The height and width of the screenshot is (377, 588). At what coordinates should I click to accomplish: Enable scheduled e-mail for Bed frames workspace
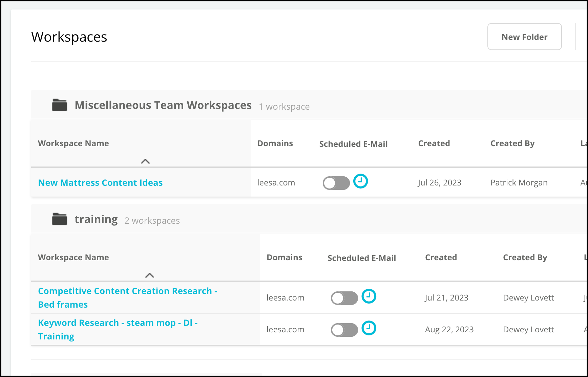(344, 298)
